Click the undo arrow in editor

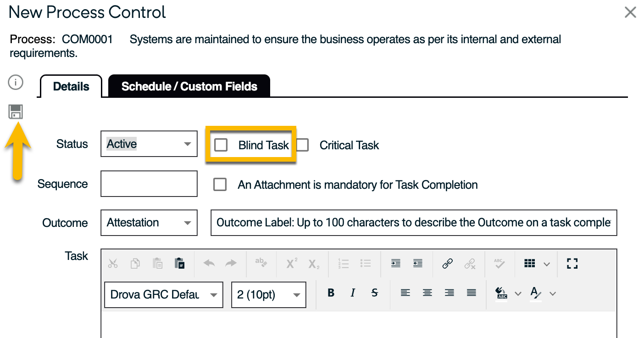point(209,264)
